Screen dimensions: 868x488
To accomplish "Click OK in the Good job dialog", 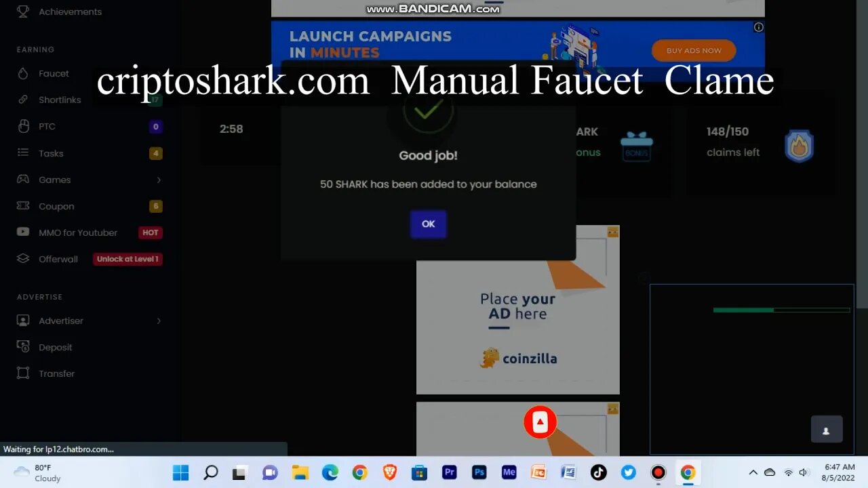I will pos(428,224).
